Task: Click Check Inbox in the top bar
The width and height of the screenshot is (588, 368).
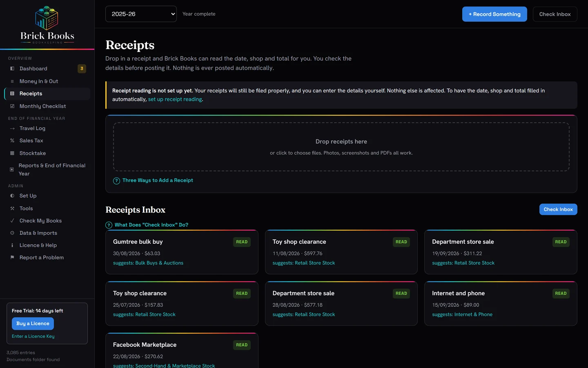Action: pyautogui.click(x=555, y=14)
